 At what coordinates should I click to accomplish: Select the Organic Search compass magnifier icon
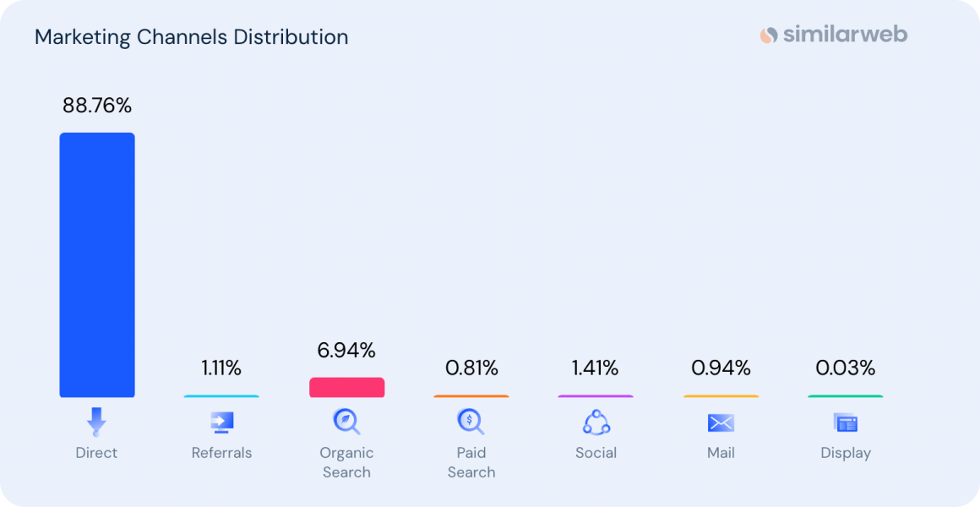click(346, 421)
